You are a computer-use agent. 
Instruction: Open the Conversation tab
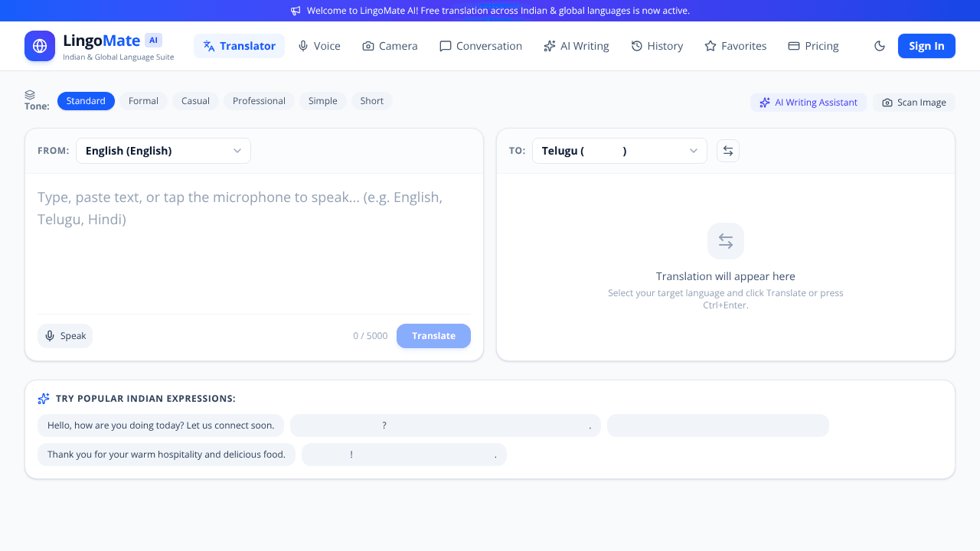481,46
